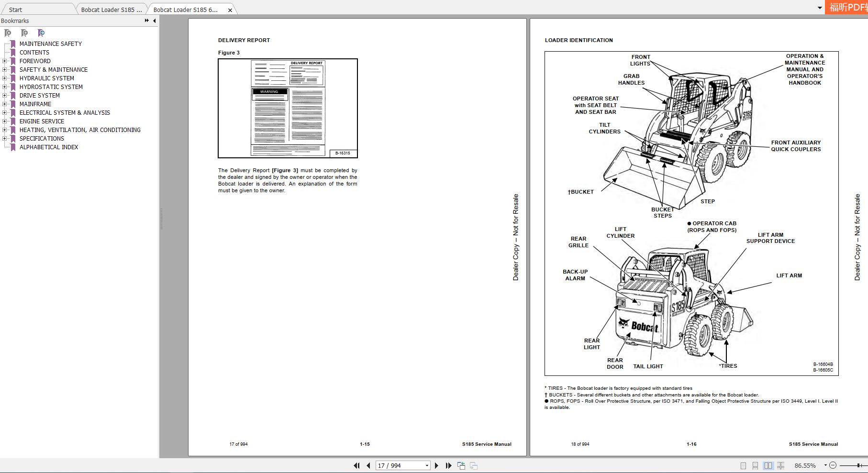Screen dimensions: 868x473
Task: Open the ALPHABETICAL INDEX bookmark
Action: [49, 147]
